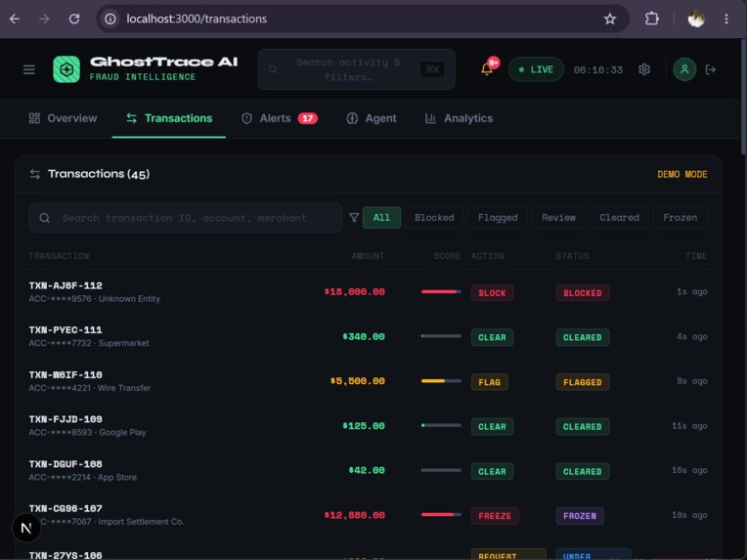
Task: Click the FLAGGED status badge
Action: (x=583, y=382)
